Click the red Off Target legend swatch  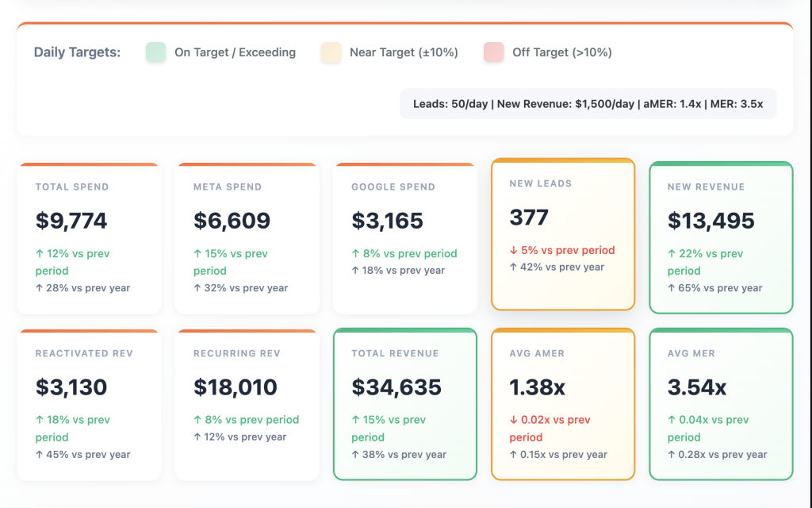click(x=493, y=52)
